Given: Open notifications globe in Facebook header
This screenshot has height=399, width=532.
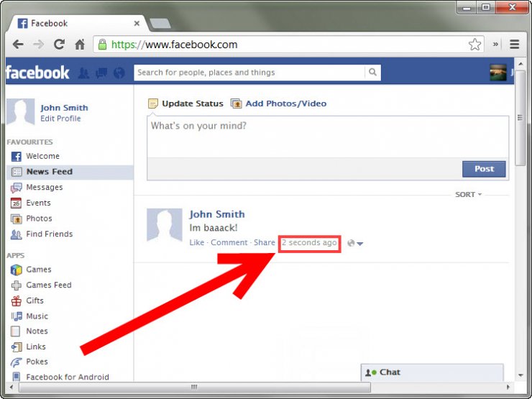Looking at the screenshot, I should [119, 73].
